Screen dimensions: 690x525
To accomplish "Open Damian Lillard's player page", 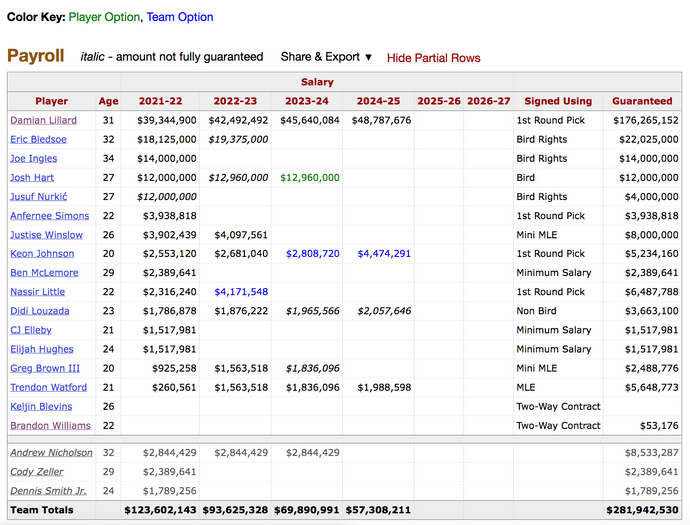I will pos(44,120).
